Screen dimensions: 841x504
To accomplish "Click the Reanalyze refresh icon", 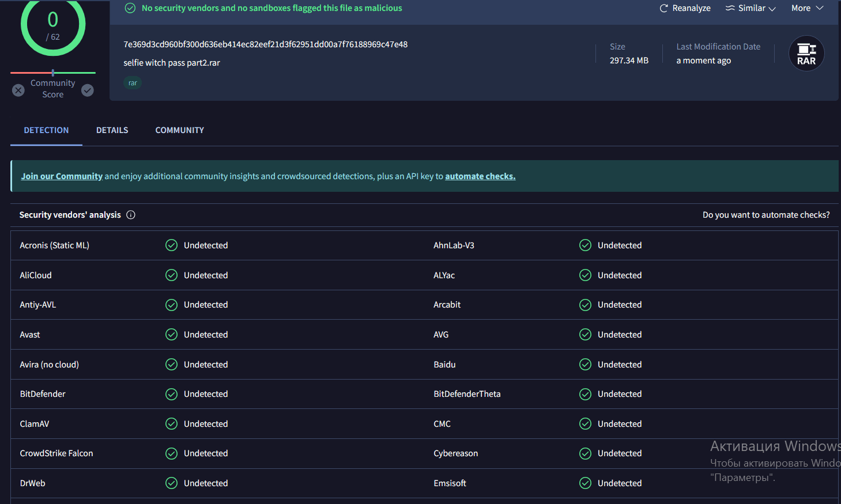I will [663, 8].
